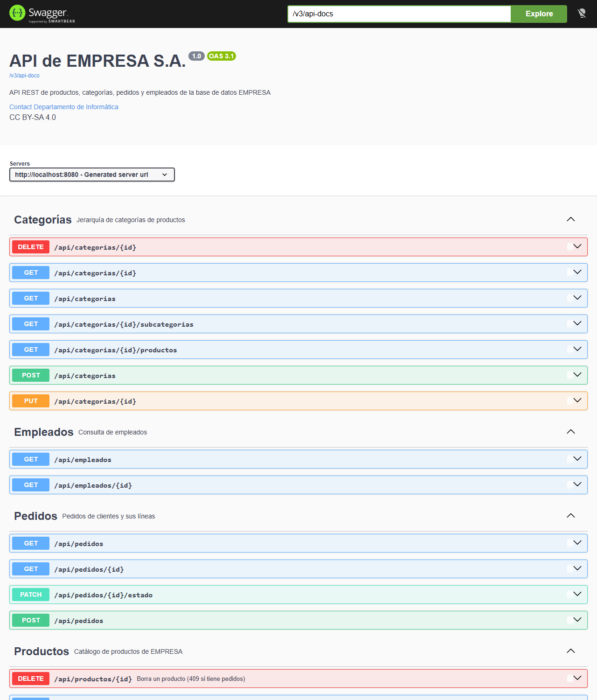Click the OAS 3.1 version badge

pyautogui.click(x=222, y=56)
